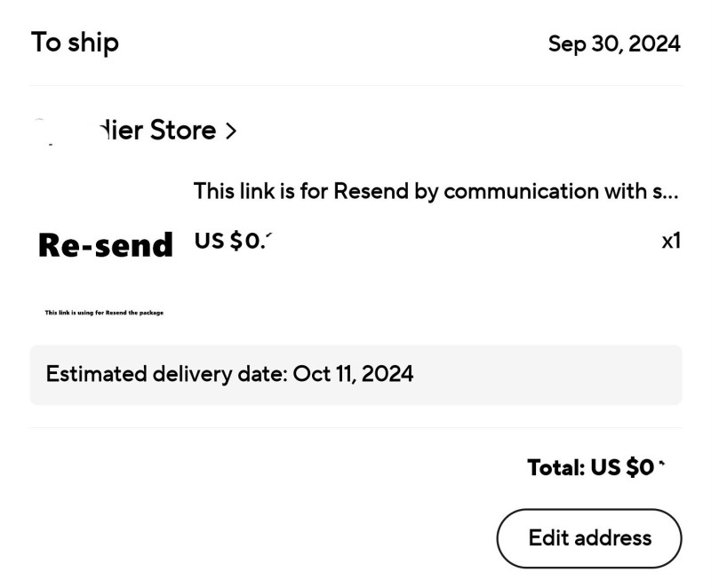Image resolution: width=711 pixels, height=588 pixels.
Task: Click the bold 'Re-send' image text
Action: [x=105, y=245]
